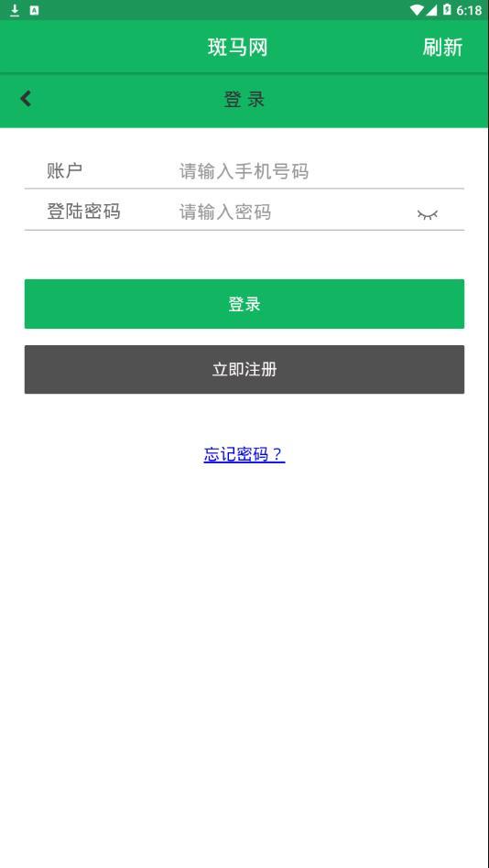This screenshot has width=489, height=868.
Task: Click the 账户 label
Action: 64,170
